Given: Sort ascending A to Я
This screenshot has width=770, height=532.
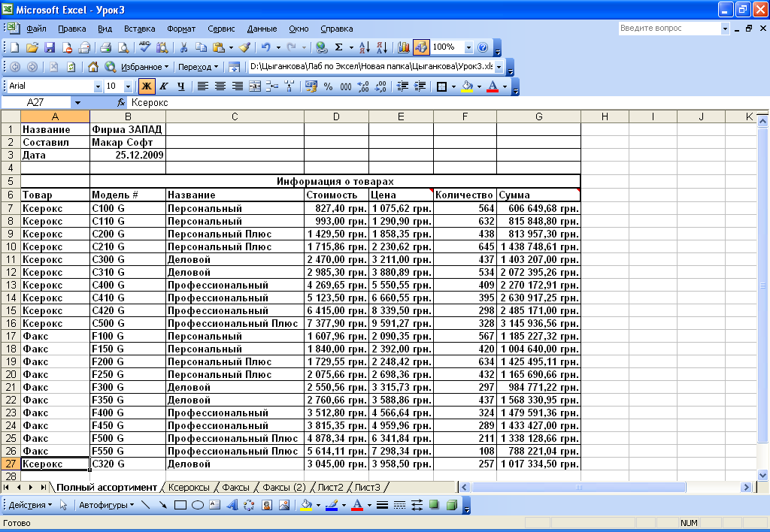Looking at the screenshot, I should tap(365, 47).
